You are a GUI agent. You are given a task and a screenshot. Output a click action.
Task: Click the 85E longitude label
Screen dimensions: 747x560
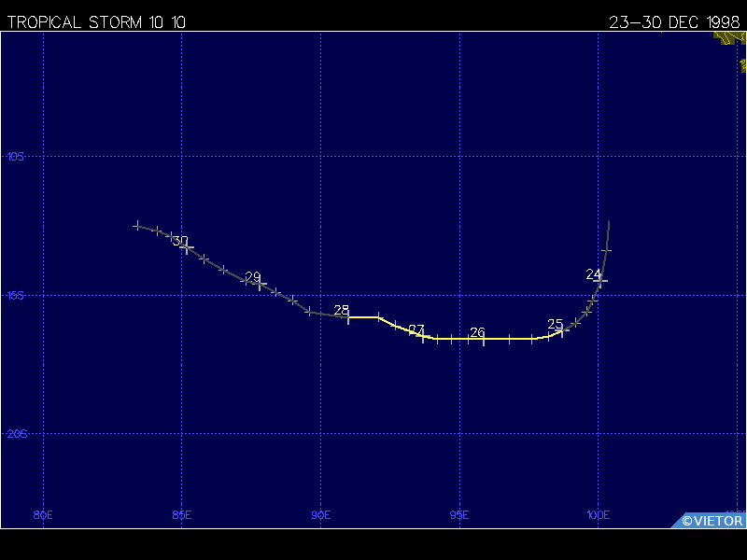182,515
